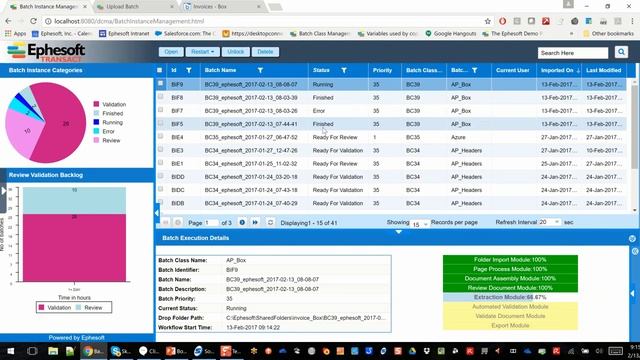Click the page number input field
The width and height of the screenshot is (640, 360).
pos(211,223)
